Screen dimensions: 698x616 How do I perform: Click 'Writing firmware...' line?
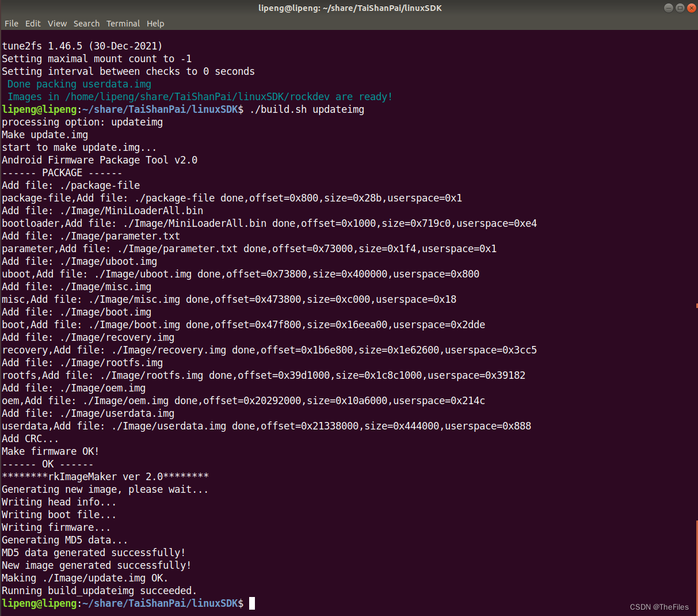point(56,527)
